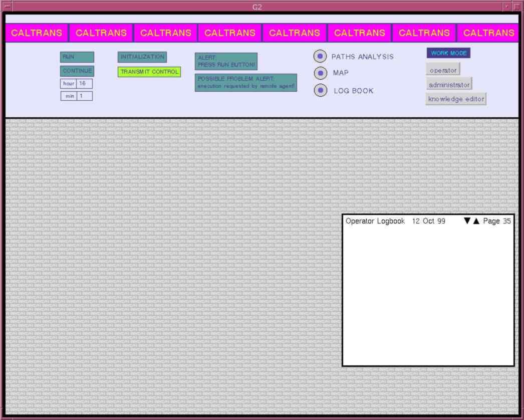
Task: Select the PATHS ANALYSIS radio button
Action: point(320,56)
